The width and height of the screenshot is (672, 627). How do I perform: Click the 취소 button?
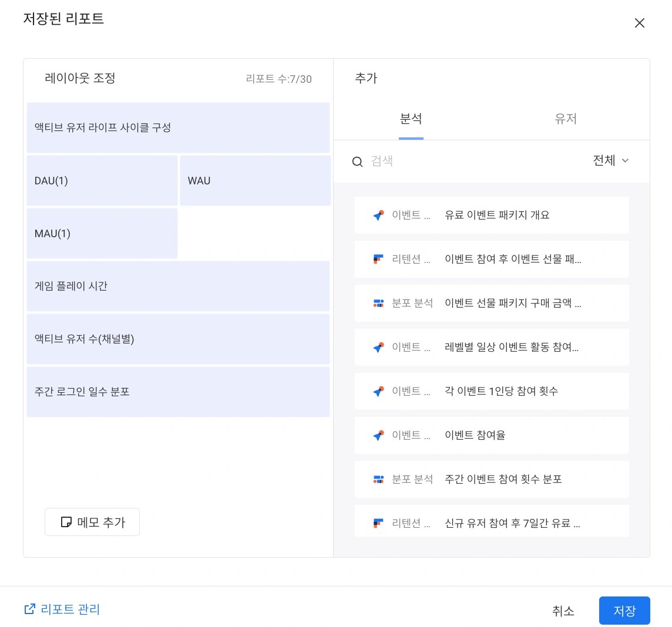[563, 611]
